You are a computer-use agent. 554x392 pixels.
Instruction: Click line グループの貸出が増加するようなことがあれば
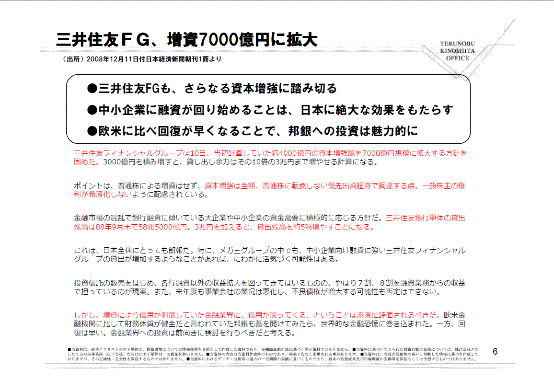pos(207,259)
